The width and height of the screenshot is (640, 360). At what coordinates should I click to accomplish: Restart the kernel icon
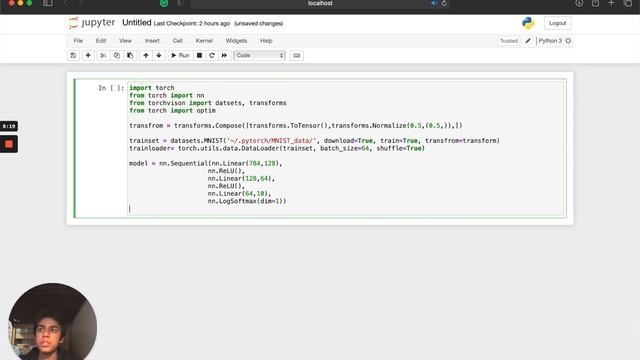click(212, 56)
